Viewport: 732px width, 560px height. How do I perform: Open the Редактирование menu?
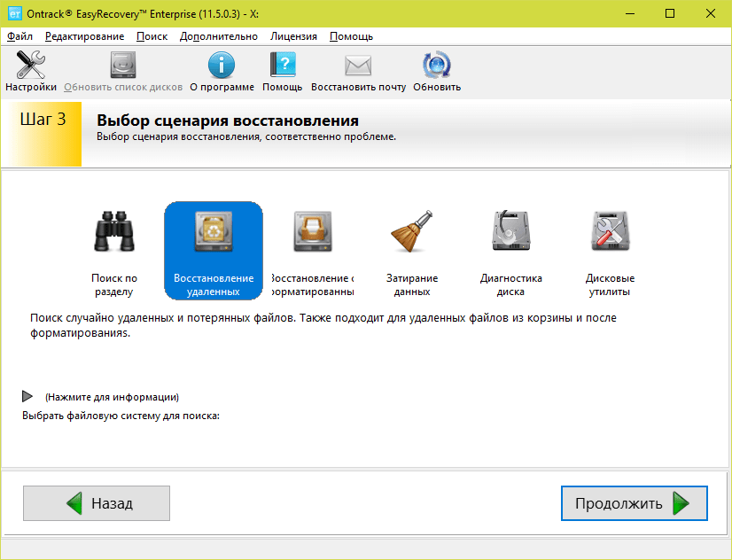[84, 36]
